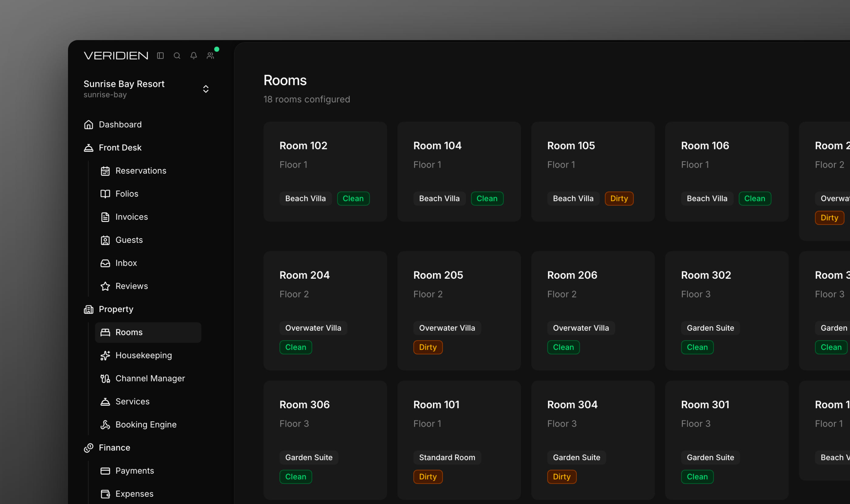Open Room 206 card
This screenshot has width=850, height=504.
(593, 311)
